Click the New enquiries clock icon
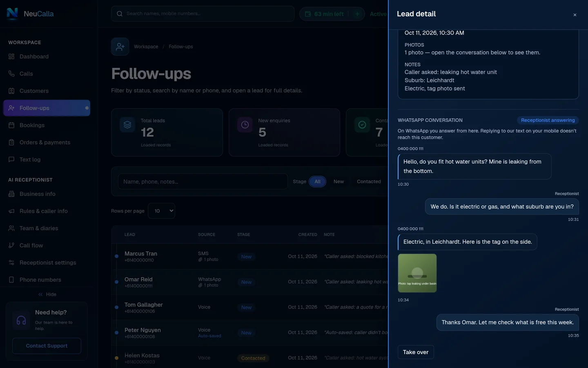588x368 pixels. pyautogui.click(x=245, y=125)
